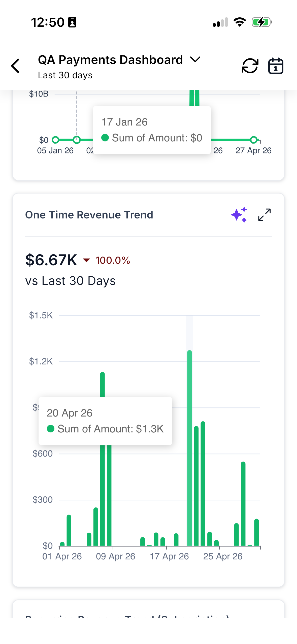Tap the 17 Jan 26 tooltip

pyautogui.click(x=152, y=130)
